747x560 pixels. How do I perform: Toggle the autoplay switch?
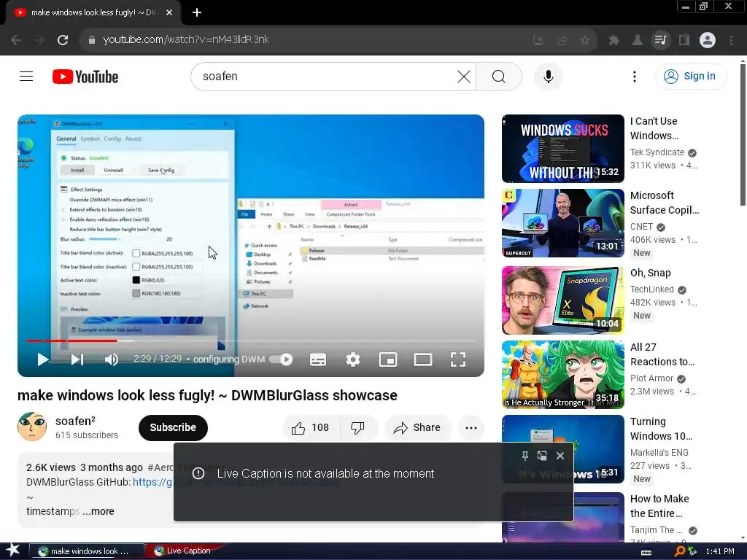point(281,359)
